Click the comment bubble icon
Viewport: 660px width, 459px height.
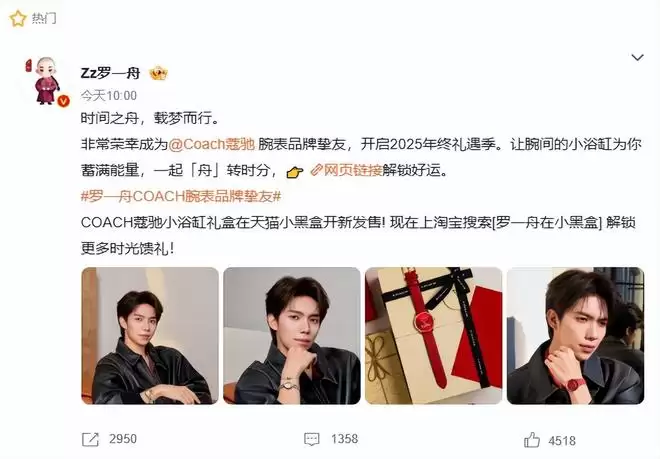(x=311, y=440)
